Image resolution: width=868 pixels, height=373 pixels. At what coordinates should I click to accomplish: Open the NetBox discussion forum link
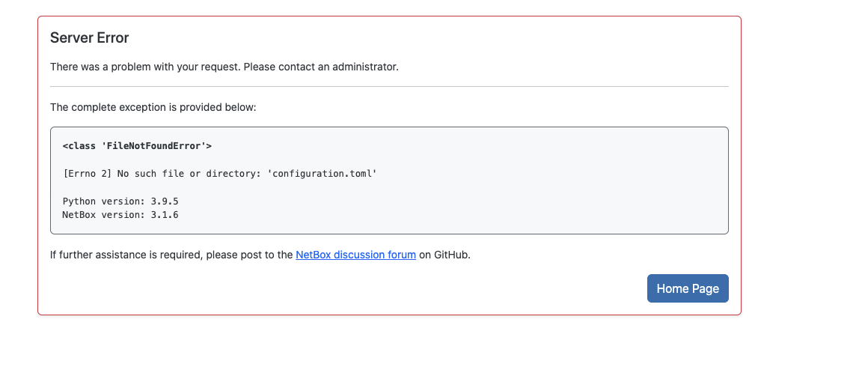(x=355, y=255)
